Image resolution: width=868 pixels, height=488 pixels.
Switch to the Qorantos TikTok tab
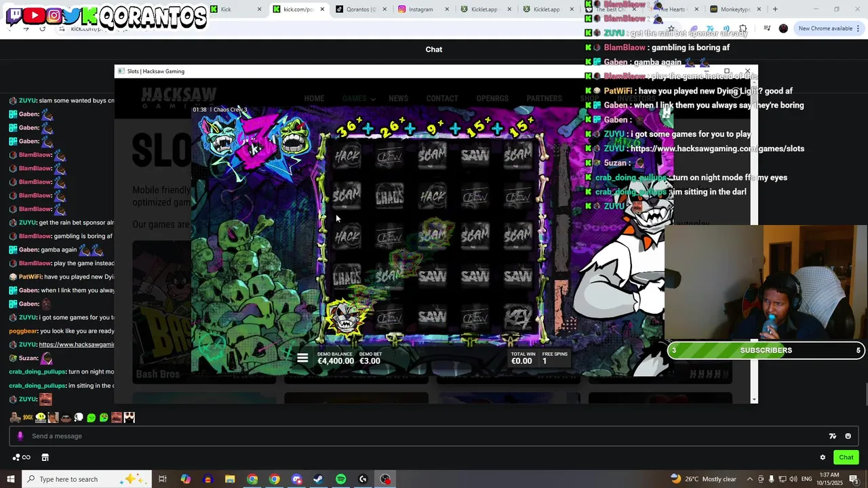(x=361, y=9)
